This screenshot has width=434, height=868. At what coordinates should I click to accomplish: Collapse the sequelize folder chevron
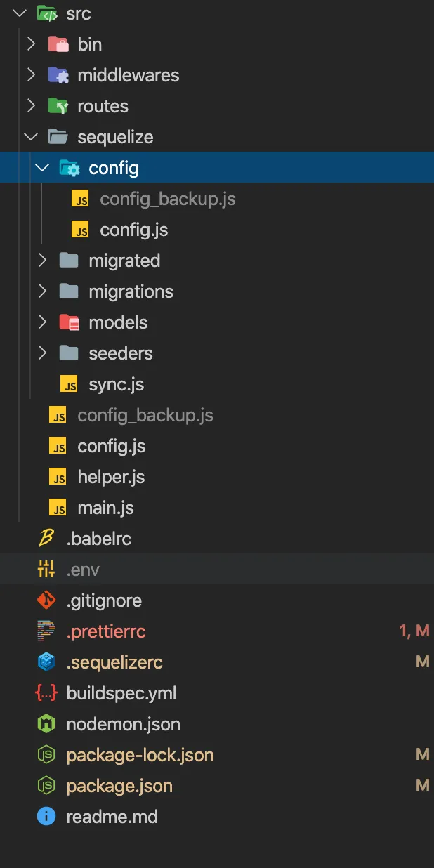click(31, 137)
